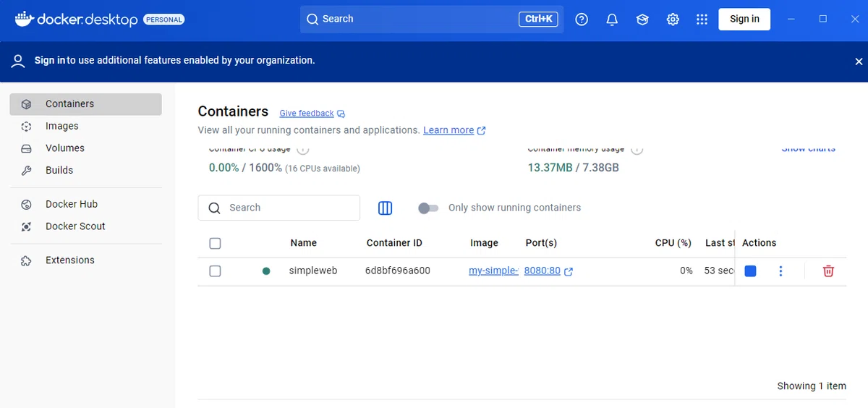This screenshot has width=868, height=408.
Task: Select Containers in the sidebar
Action: tap(85, 103)
